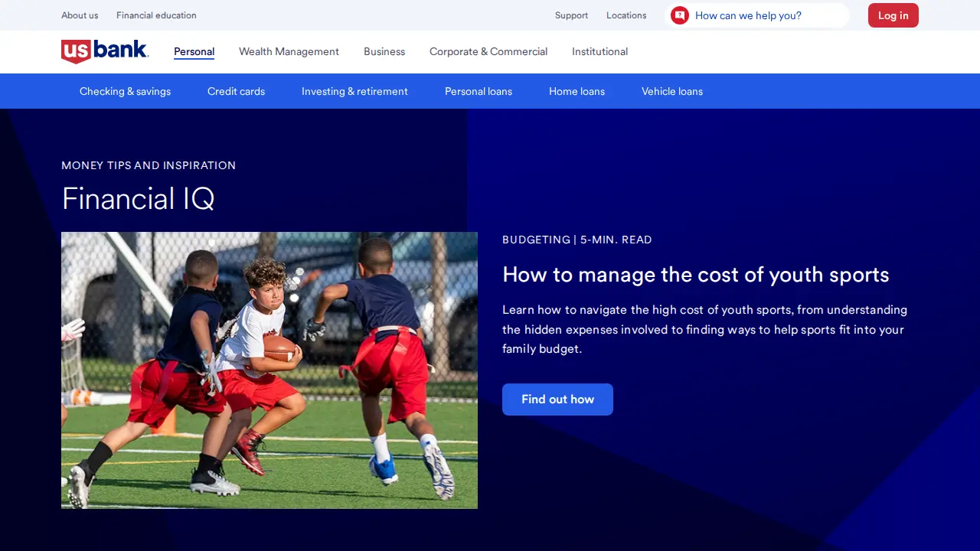Click the article summary starting 'Learn how to navigate'

pos(705,329)
